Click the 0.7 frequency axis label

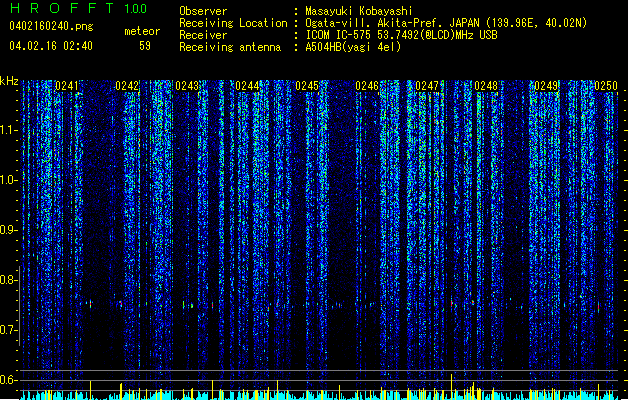(x=9, y=330)
